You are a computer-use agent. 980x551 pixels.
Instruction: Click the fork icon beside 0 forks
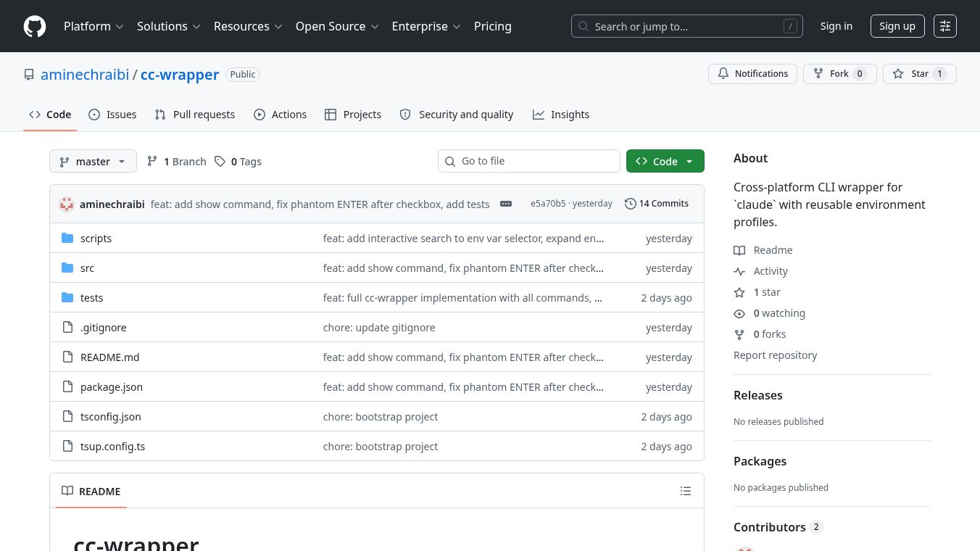[739, 334]
